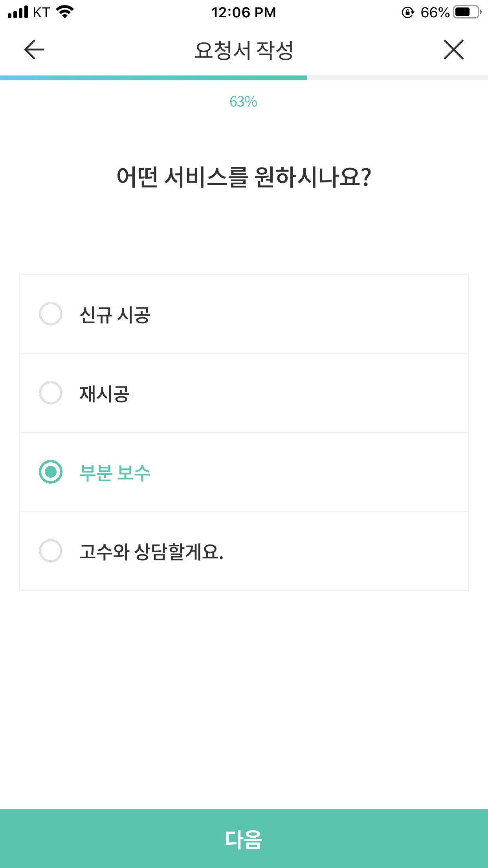
Task: Click the green progress bar
Action: point(153,78)
